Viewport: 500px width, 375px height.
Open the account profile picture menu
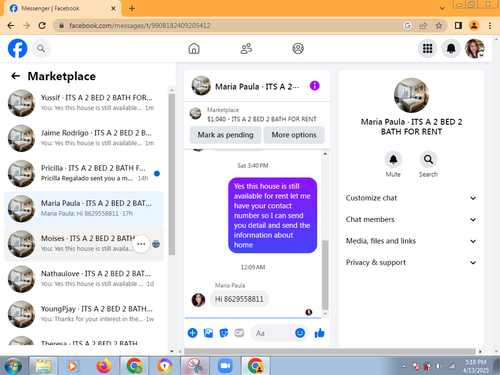(475, 49)
